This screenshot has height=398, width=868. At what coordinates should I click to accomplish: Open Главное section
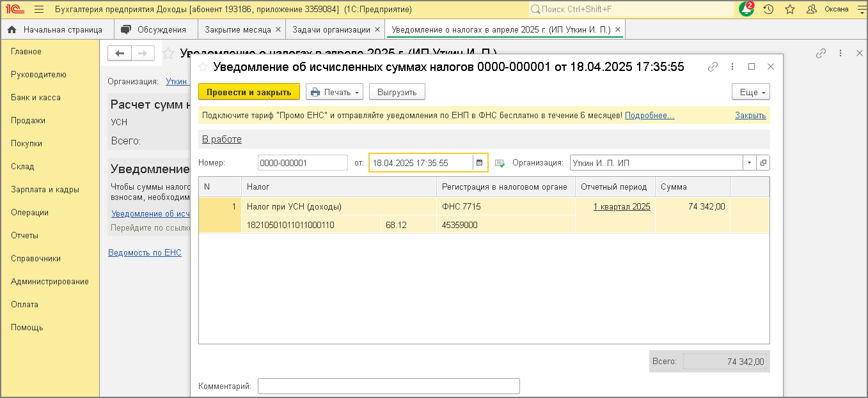26,52
